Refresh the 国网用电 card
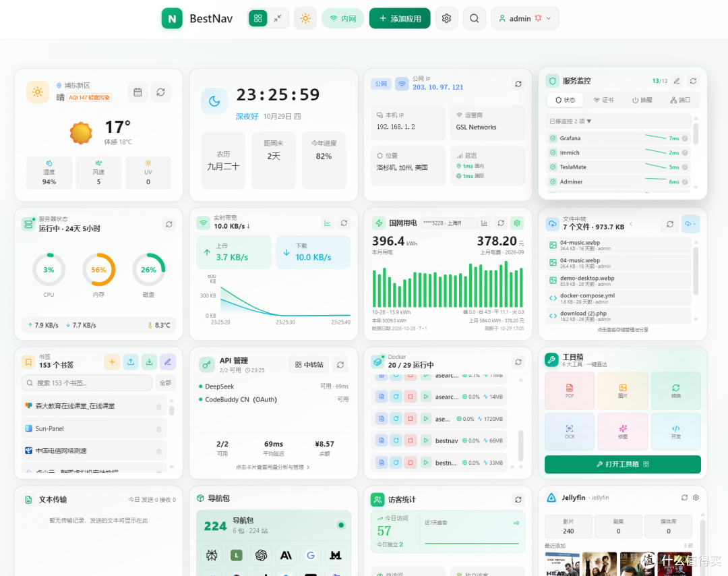This screenshot has width=728, height=576. [501, 223]
